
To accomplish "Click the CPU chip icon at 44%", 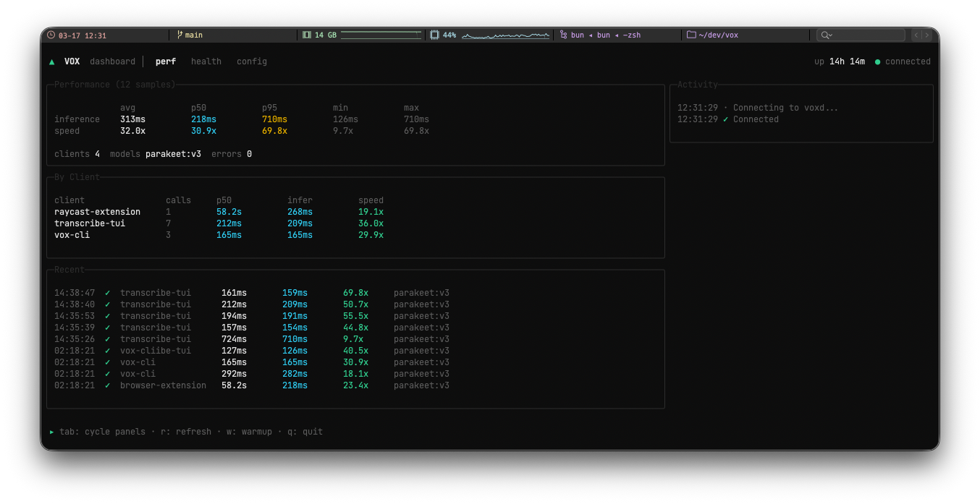I will (434, 35).
